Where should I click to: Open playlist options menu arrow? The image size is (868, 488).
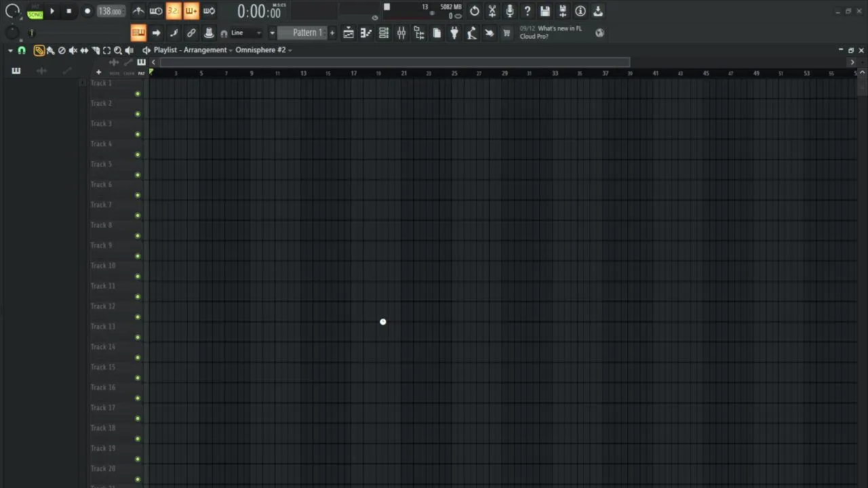pyautogui.click(x=10, y=50)
